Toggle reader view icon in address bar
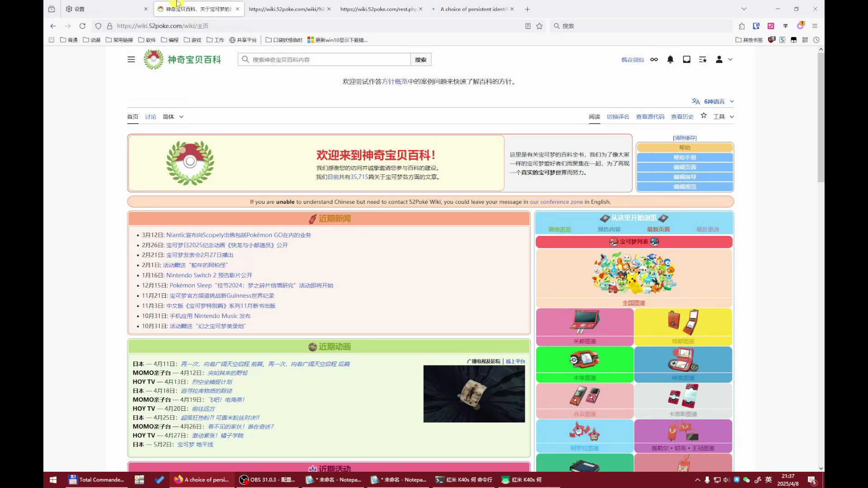Image resolution: width=868 pixels, height=488 pixels. pyautogui.click(x=528, y=26)
